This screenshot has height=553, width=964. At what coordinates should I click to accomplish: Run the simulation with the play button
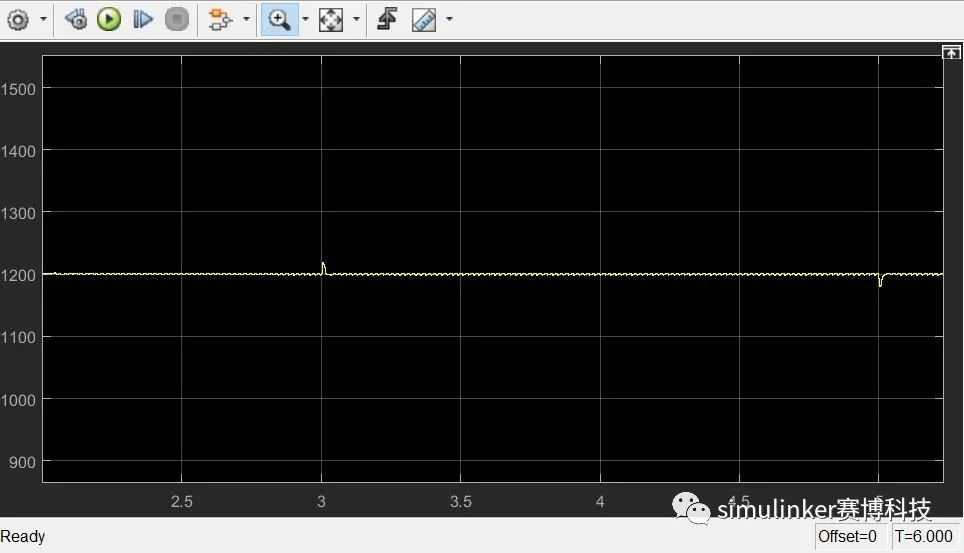109,20
